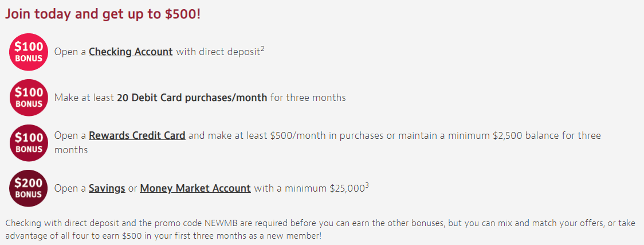Click the $100 bonus badge beside Rewards Credit Card
The height and width of the screenshot is (245, 644).
tap(28, 143)
